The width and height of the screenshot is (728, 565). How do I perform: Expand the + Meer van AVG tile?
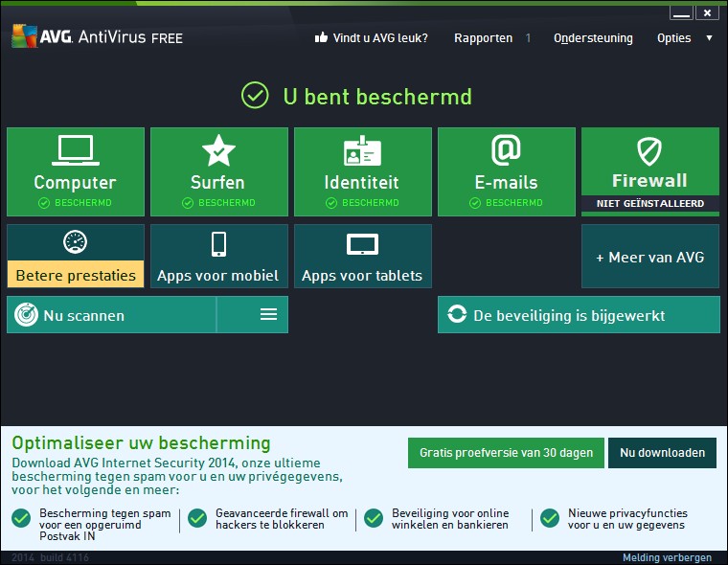click(649, 257)
